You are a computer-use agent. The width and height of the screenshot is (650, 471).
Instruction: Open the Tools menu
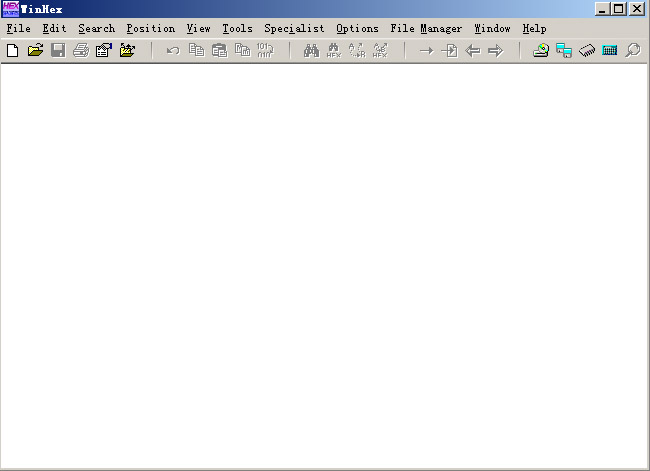click(x=238, y=29)
